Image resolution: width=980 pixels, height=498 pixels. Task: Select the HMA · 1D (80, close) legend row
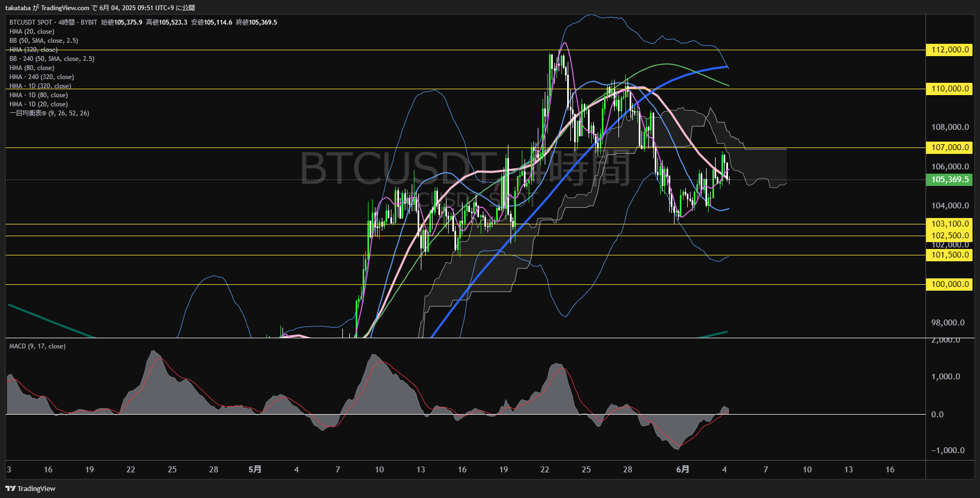tap(38, 95)
